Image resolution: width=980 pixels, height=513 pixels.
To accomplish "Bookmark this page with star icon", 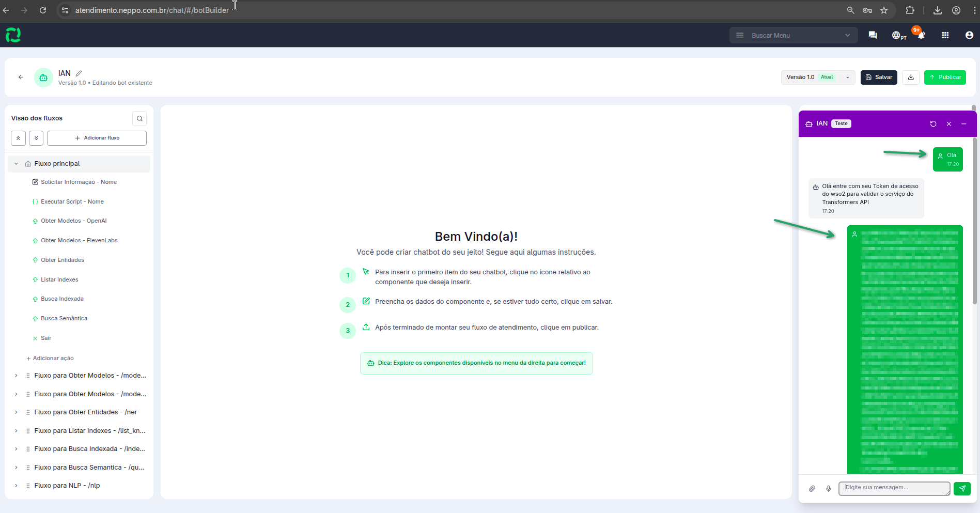I will pyautogui.click(x=884, y=10).
